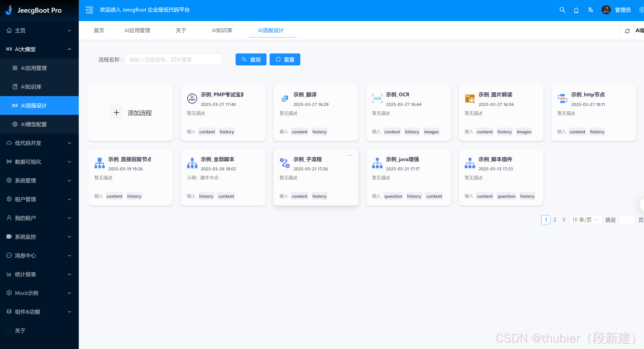Open the 10 条/页 page size dropdown
This screenshot has width=644, height=349.
pyautogui.click(x=585, y=220)
